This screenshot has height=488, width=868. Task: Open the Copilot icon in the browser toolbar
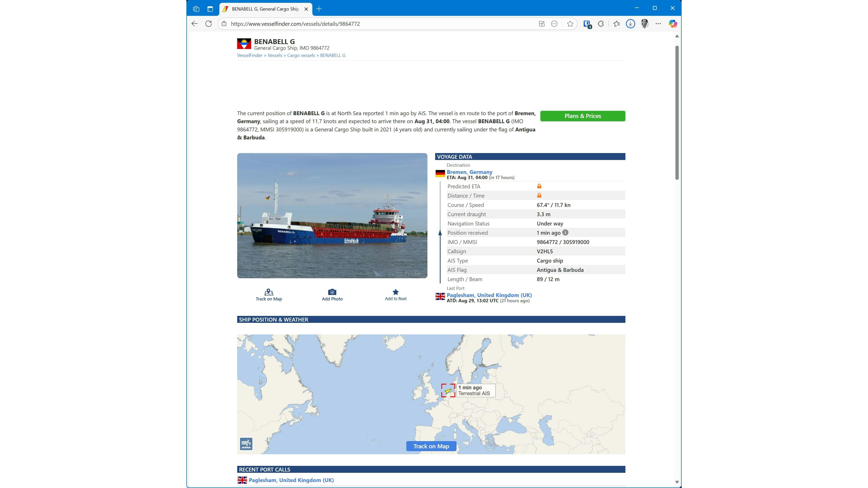click(673, 24)
